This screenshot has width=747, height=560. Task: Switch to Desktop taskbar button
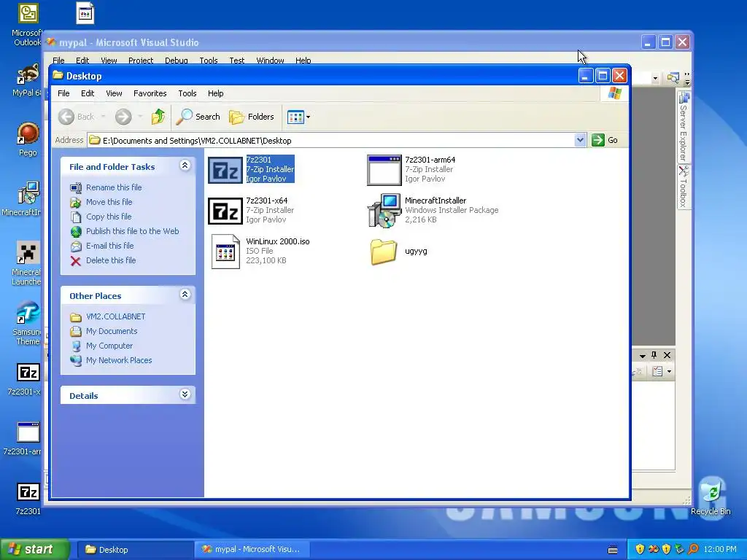click(x=134, y=550)
